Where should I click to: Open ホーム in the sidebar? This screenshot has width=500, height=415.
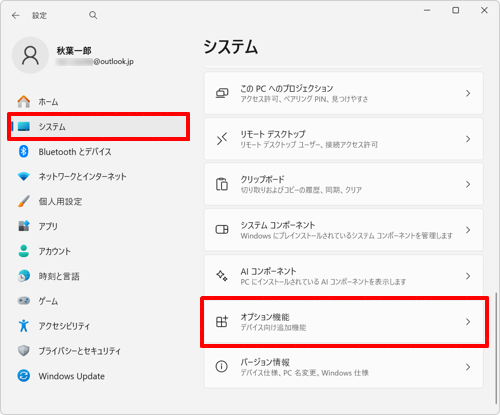click(99, 101)
